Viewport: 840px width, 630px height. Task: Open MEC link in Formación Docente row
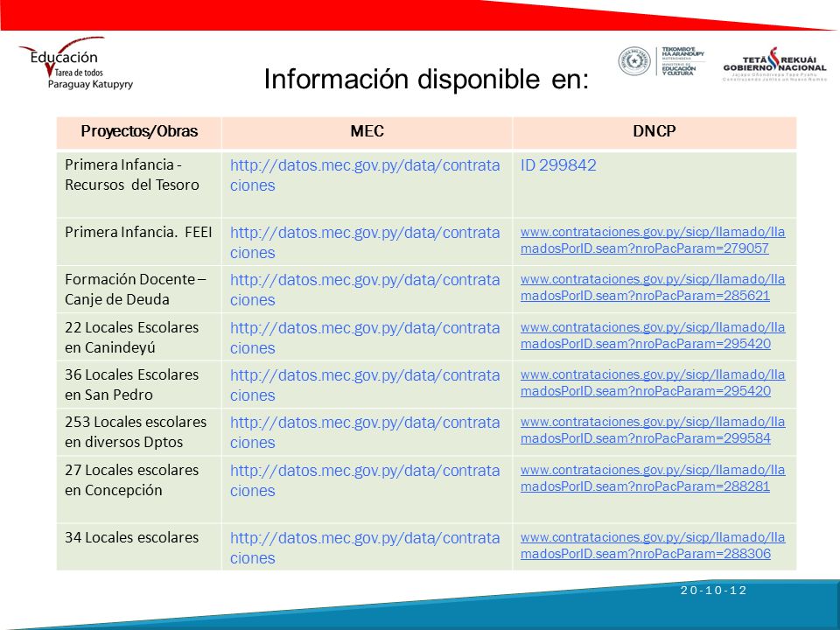tap(365, 290)
